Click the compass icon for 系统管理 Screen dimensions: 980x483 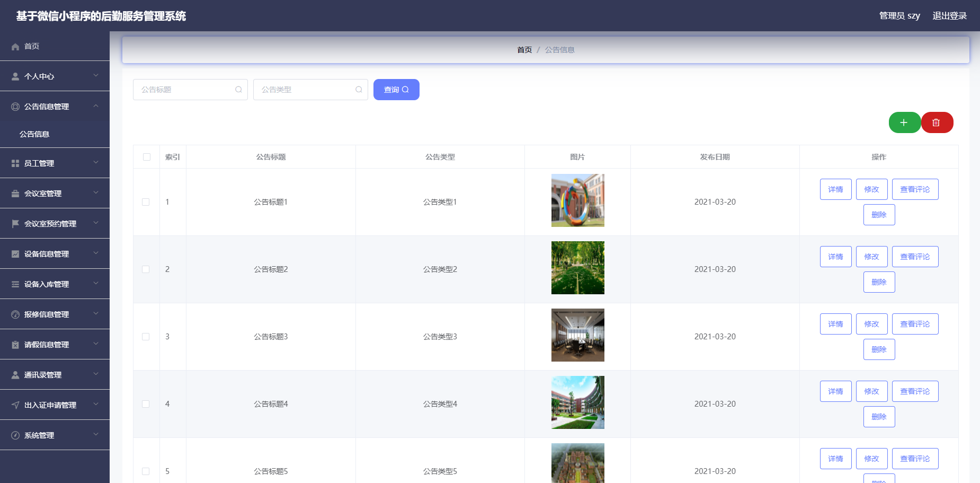(x=15, y=435)
